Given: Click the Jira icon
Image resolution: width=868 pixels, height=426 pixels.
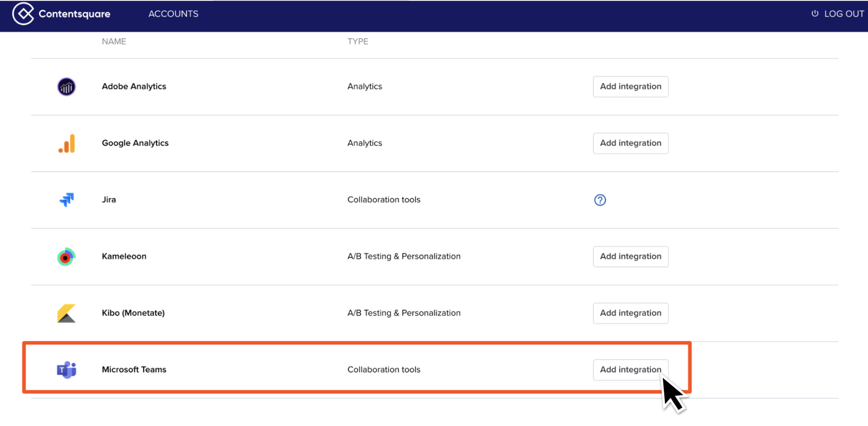Looking at the screenshot, I should (67, 200).
